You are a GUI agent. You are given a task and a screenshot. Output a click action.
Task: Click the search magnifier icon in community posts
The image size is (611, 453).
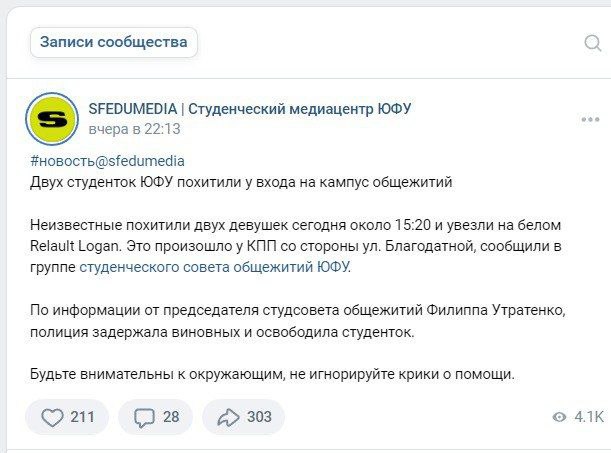(592, 43)
